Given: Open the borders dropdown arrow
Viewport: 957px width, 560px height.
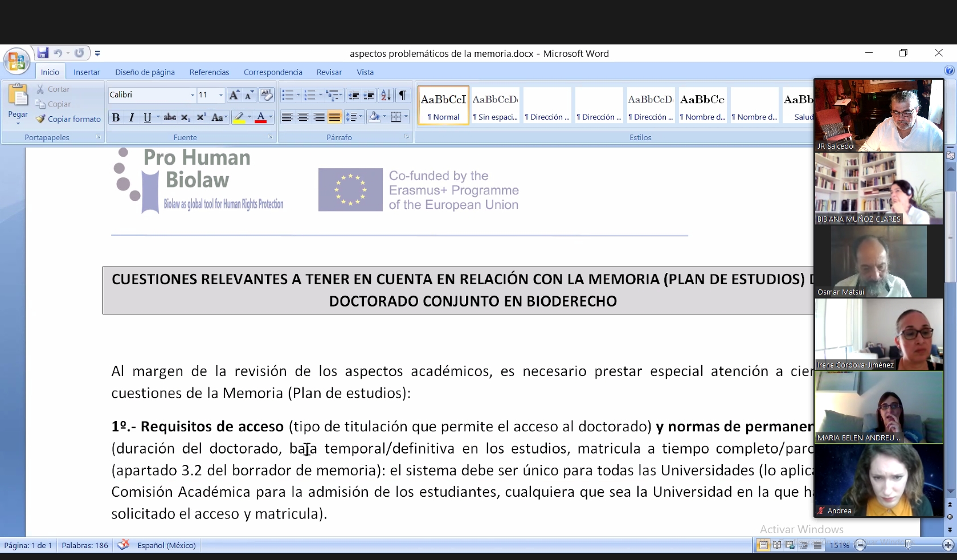Looking at the screenshot, I should click(406, 117).
